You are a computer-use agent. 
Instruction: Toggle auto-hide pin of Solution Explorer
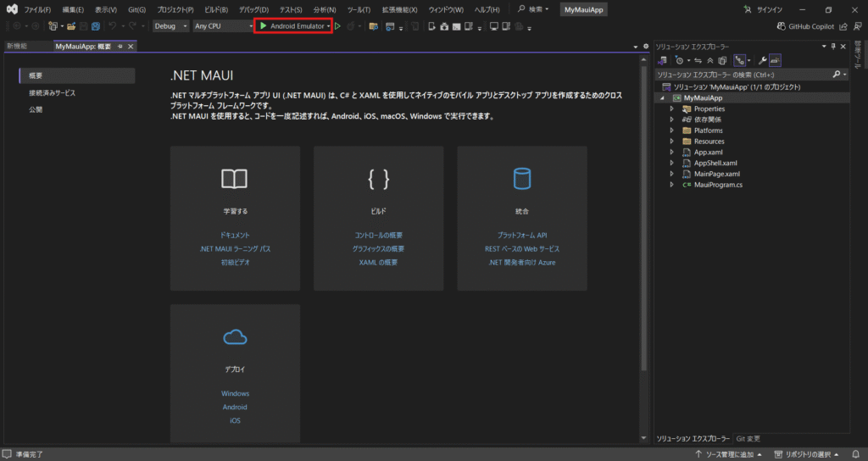[x=833, y=47]
